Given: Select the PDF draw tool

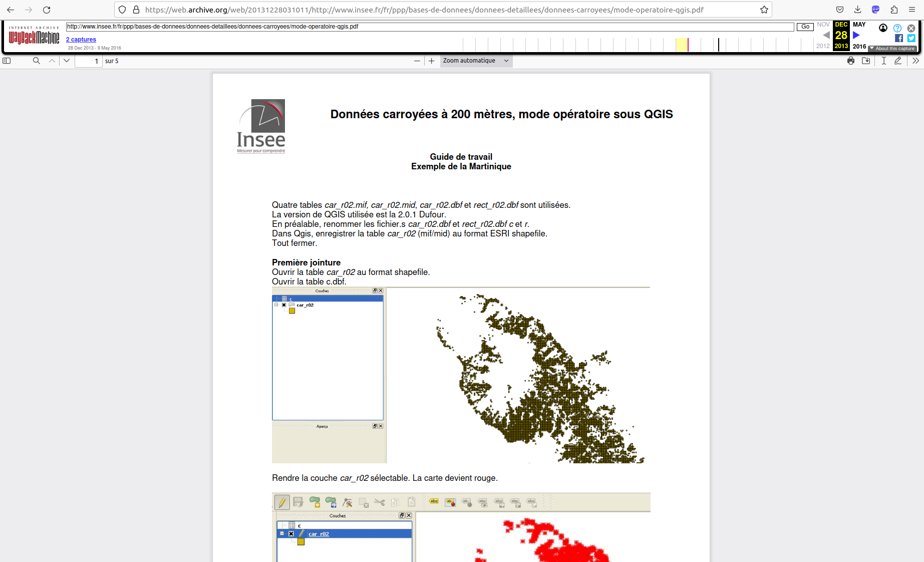Looking at the screenshot, I should pos(898,61).
